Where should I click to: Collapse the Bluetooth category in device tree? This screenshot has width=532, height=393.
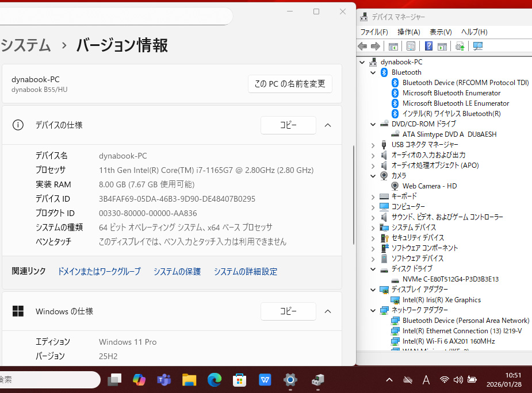click(x=373, y=72)
